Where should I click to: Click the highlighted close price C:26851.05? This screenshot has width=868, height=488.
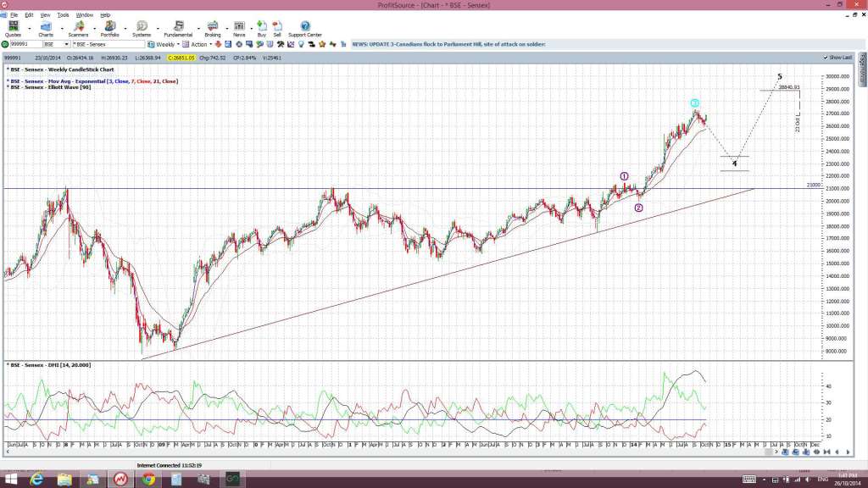click(x=181, y=58)
